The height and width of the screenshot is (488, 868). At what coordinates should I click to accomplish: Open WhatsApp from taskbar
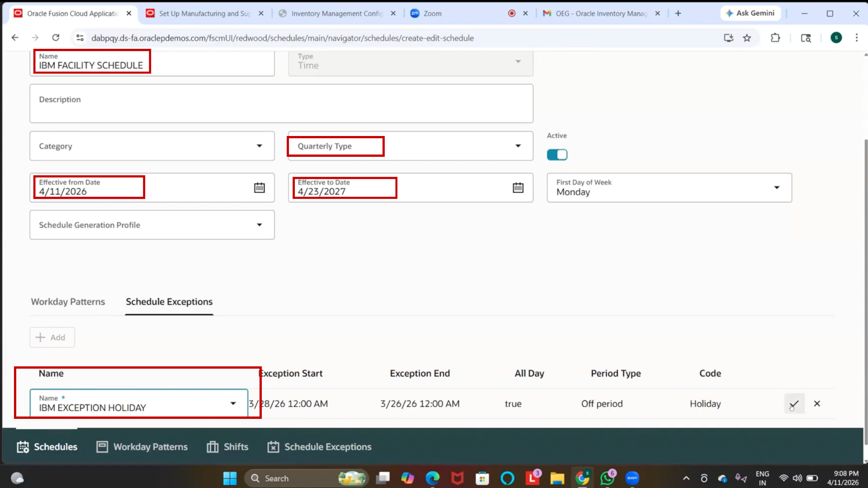pyautogui.click(x=607, y=478)
